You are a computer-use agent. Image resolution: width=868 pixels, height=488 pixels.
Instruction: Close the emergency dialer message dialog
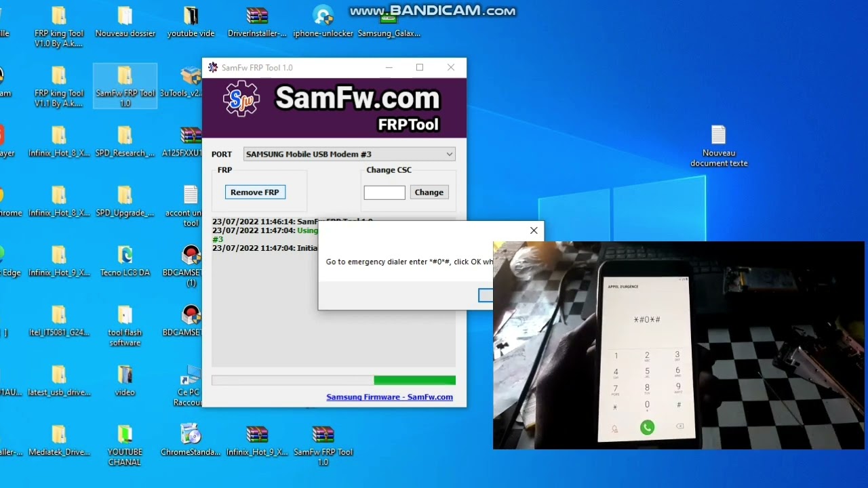(534, 230)
